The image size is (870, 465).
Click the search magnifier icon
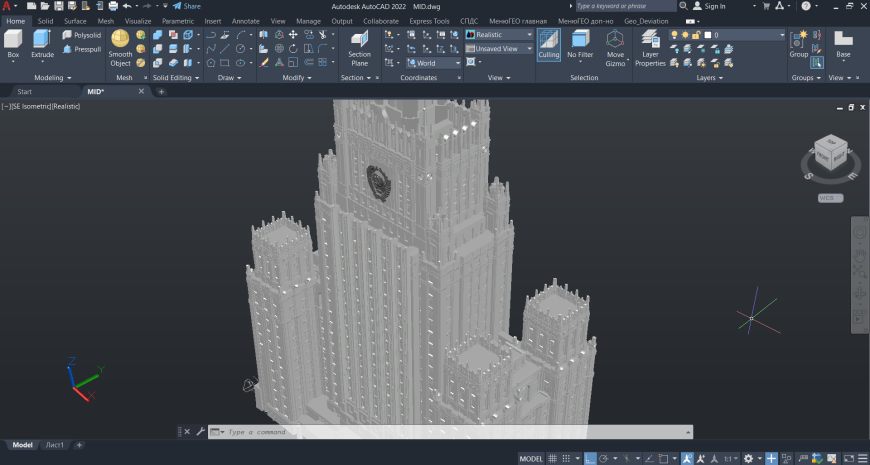coord(684,6)
